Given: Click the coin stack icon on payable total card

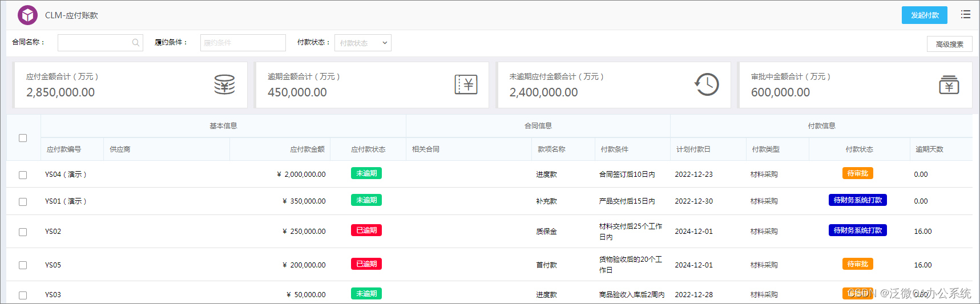Looking at the screenshot, I should (x=224, y=84).
